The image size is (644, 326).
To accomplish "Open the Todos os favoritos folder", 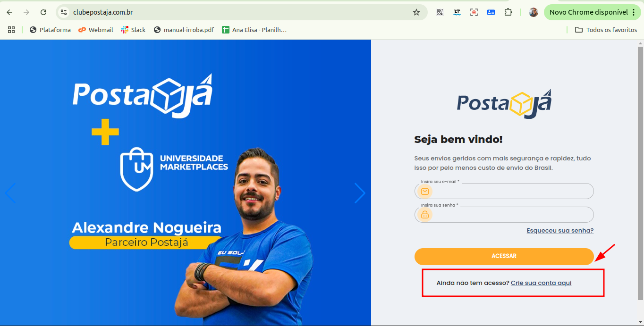I will click(x=606, y=30).
